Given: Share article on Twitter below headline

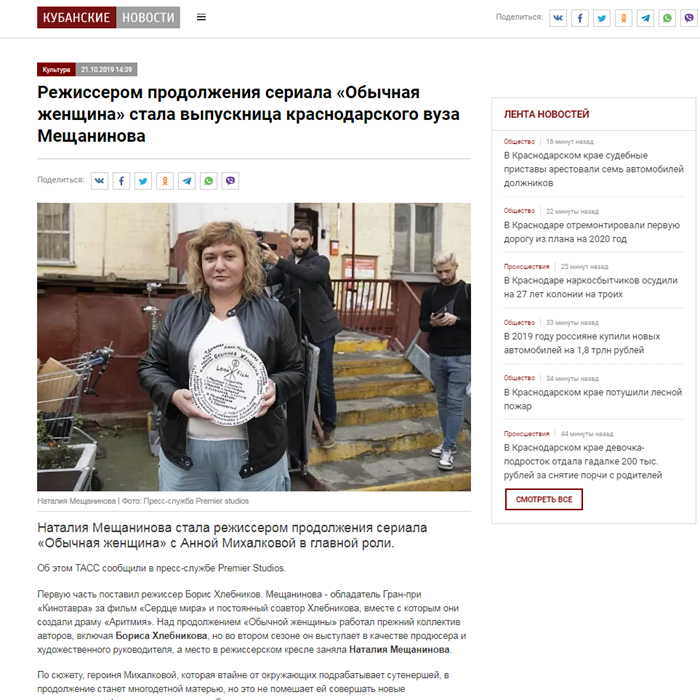Looking at the screenshot, I should click(143, 181).
